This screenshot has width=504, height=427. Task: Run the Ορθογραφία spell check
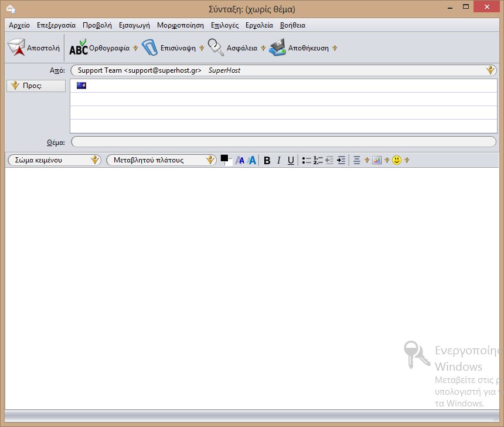point(99,48)
